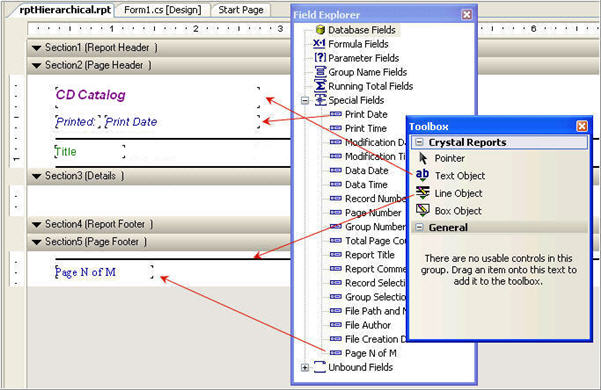This screenshot has height=390, width=601.
Task: Select the Database Fields tree item
Action: click(x=361, y=30)
